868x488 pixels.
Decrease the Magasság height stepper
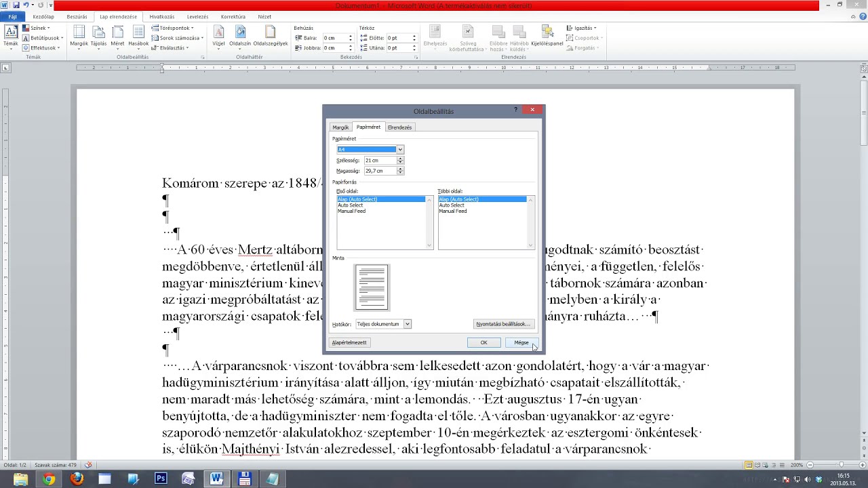coord(400,173)
